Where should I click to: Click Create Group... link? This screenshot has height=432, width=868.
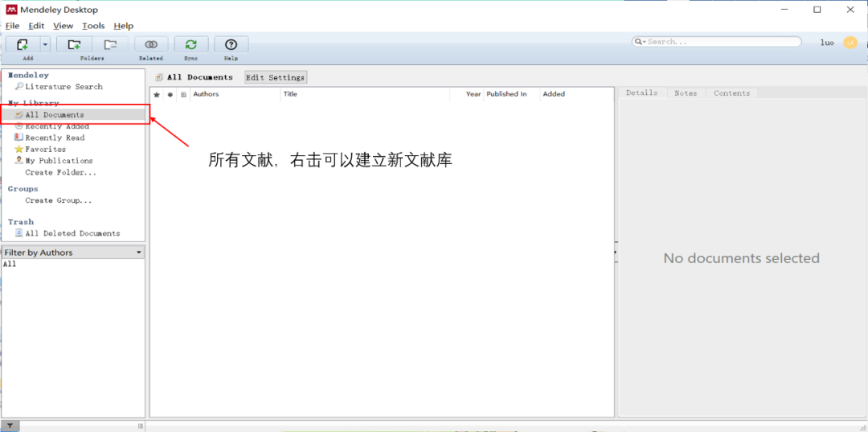click(58, 200)
